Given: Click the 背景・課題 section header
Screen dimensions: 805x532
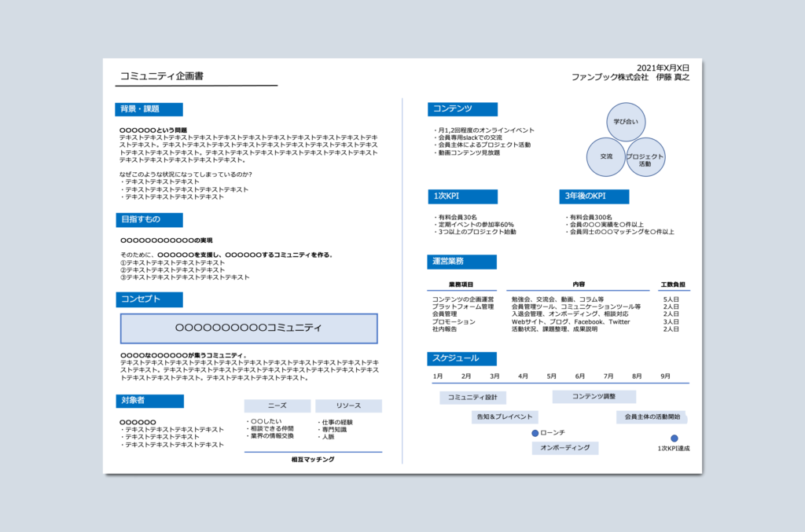Looking at the screenshot, I should coord(149,109).
